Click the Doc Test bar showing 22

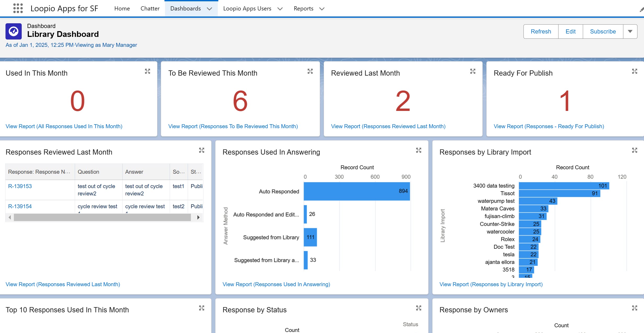[x=529, y=247]
